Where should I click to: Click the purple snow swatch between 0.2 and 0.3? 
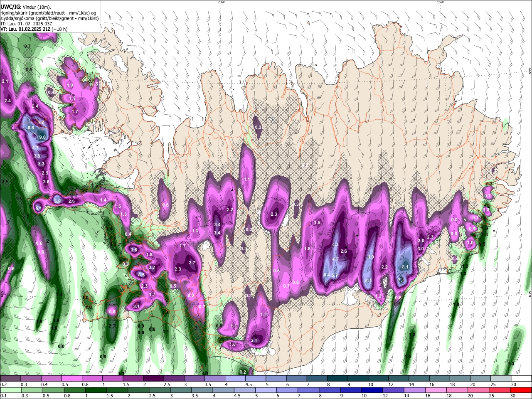10,379
